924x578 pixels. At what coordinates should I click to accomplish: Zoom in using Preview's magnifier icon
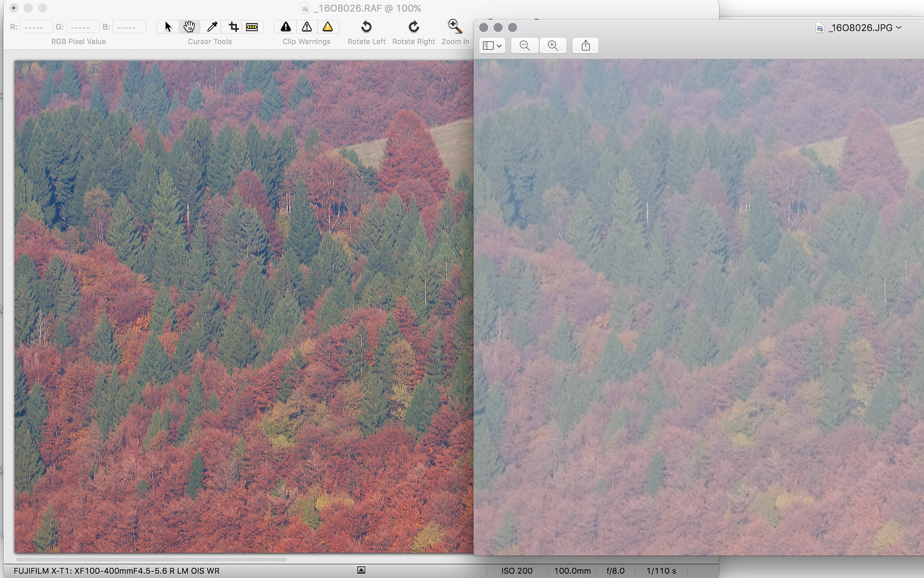(553, 45)
